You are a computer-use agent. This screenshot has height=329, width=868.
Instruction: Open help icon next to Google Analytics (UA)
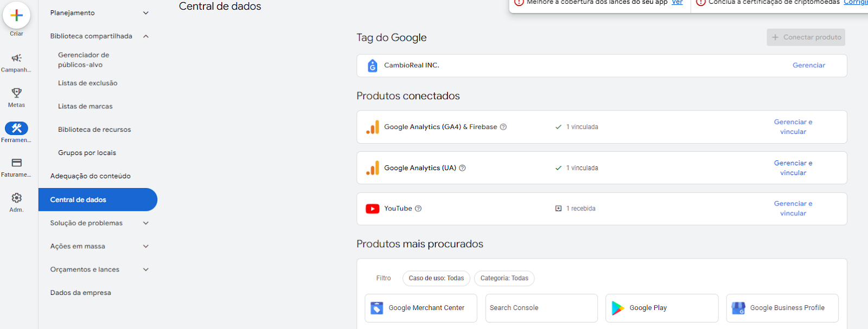pyautogui.click(x=462, y=168)
